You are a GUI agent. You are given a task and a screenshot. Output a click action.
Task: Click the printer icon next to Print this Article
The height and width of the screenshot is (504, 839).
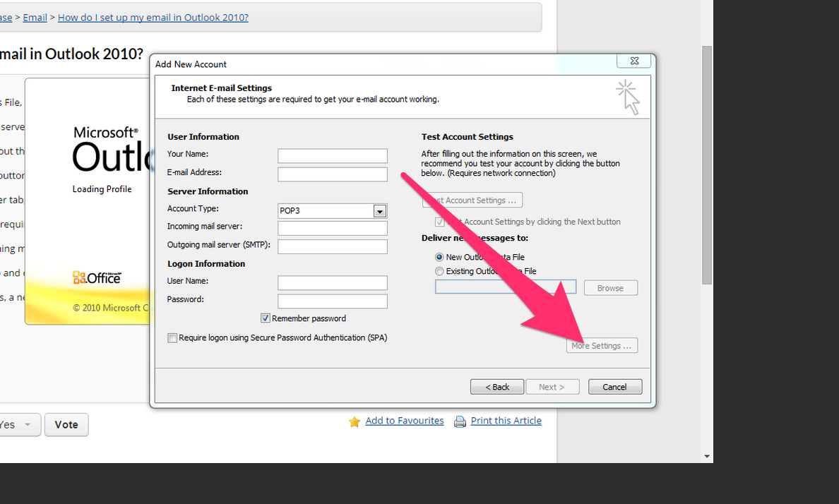(x=459, y=421)
